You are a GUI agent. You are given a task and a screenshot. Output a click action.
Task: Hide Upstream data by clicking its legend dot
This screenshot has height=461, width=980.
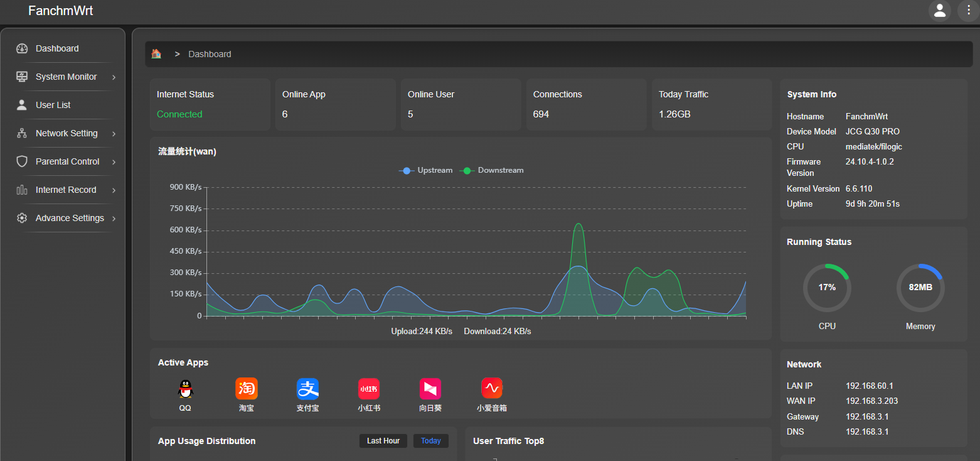407,170
